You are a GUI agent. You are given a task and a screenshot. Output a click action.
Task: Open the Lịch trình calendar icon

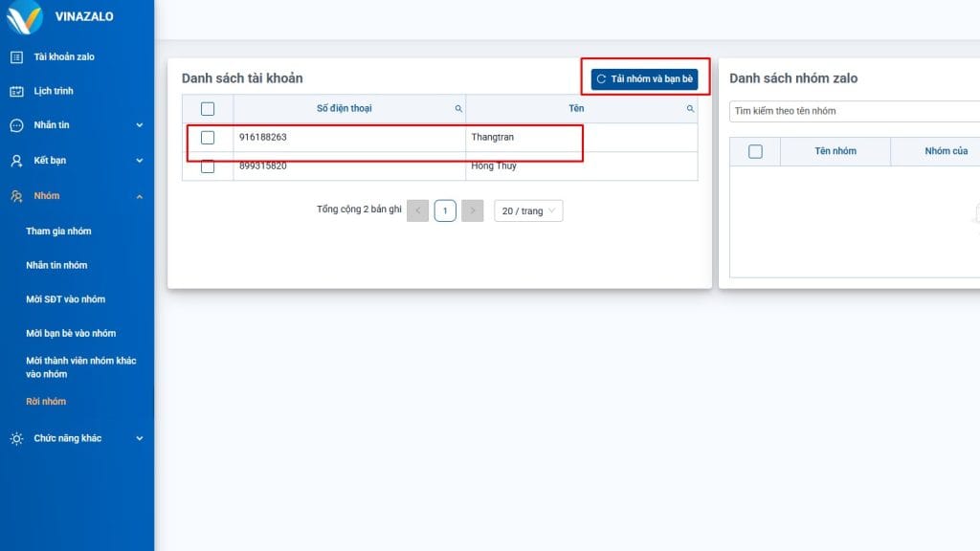click(x=16, y=92)
